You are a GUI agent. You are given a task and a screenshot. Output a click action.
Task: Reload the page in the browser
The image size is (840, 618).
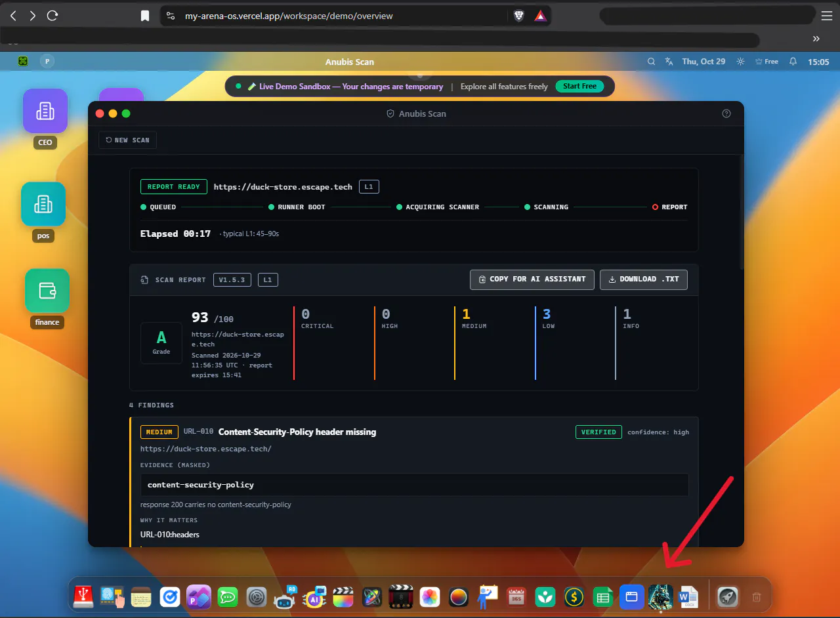tap(52, 16)
